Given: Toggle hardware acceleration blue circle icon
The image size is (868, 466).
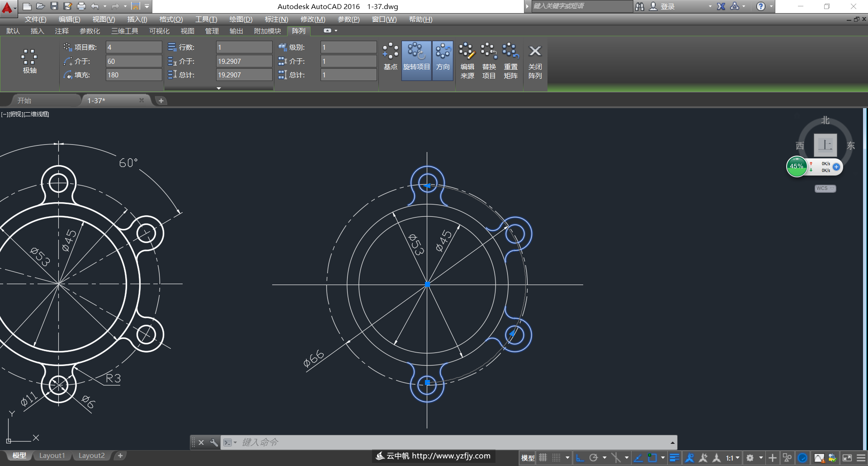Looking at the screenshot, I should click(x=802, y=458).
